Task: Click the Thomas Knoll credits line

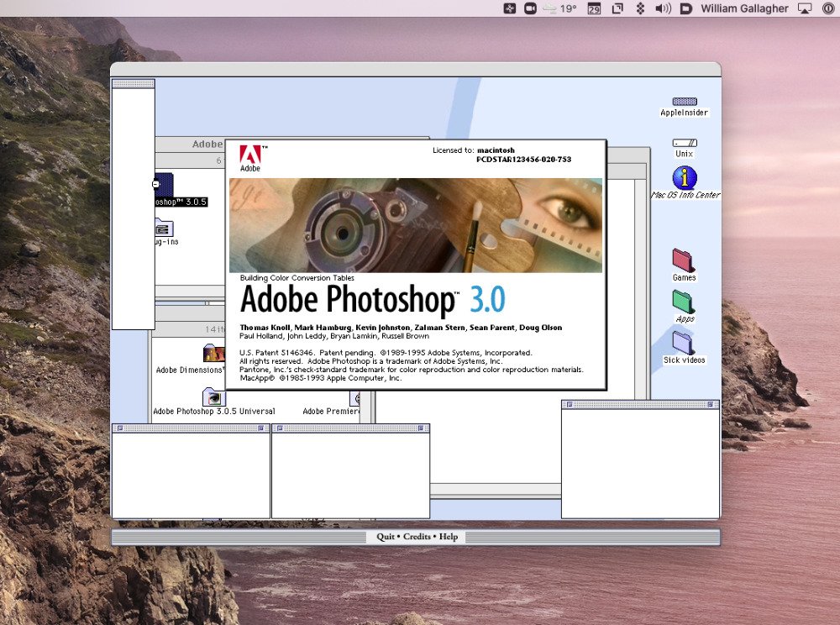Action: [x=401, y=328]
